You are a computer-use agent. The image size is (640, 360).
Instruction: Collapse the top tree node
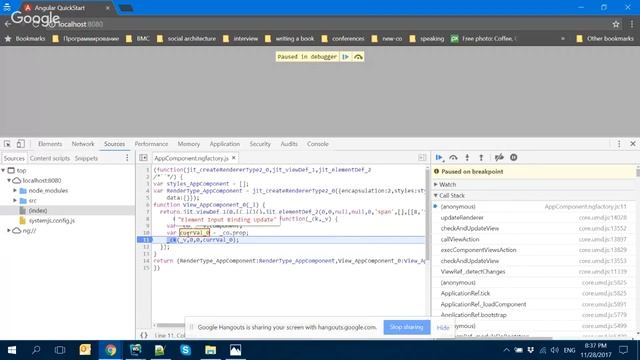[x=4, y=171]
